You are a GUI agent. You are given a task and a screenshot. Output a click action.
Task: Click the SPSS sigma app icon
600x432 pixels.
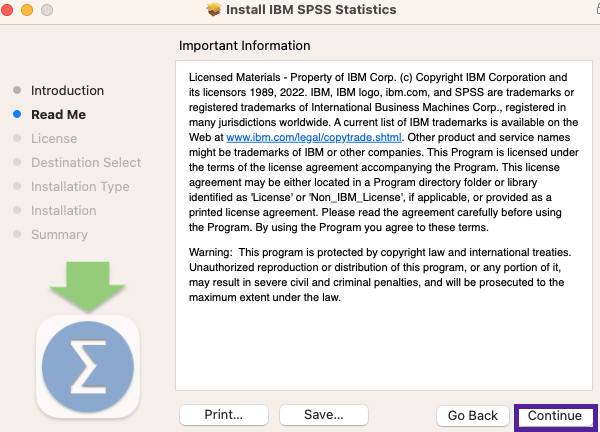click(88, 367)
